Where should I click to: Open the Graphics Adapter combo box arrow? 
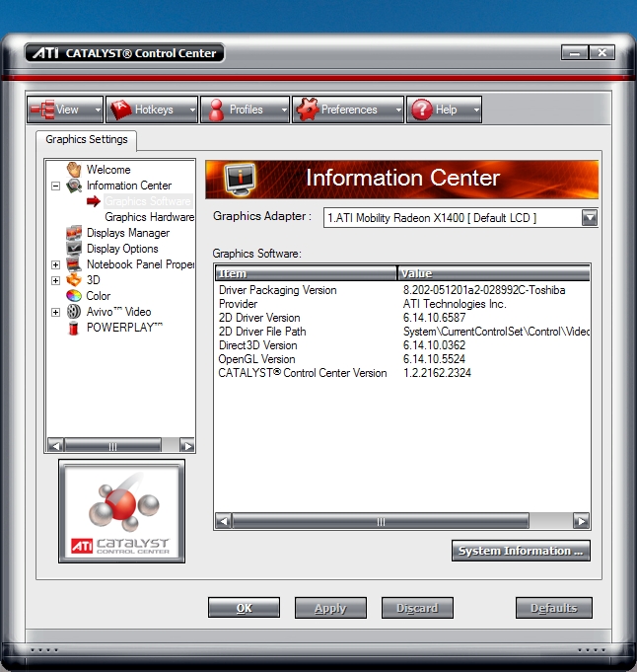click(590, 218)
